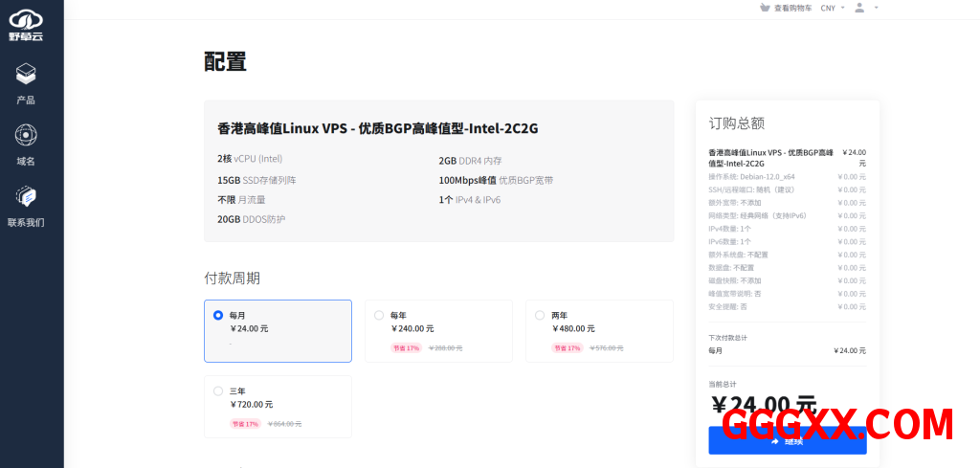Open the 产品 products sidebar icon
Screen dimensions: 980x468
[26, 74]
